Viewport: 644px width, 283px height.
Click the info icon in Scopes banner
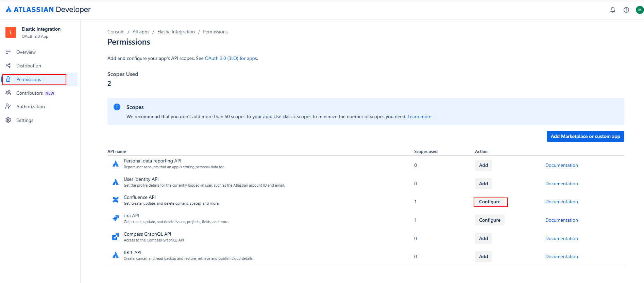click(117, 107)
